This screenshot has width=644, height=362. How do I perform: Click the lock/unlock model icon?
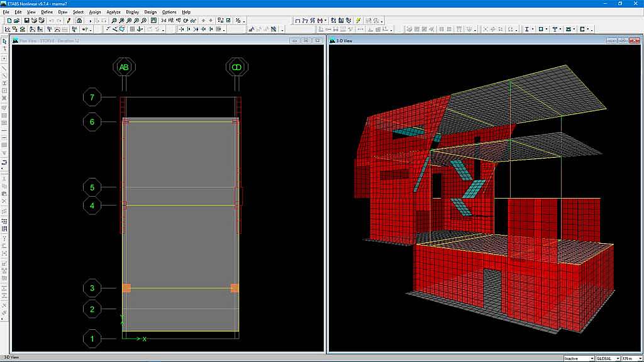(x=79, y=20)
